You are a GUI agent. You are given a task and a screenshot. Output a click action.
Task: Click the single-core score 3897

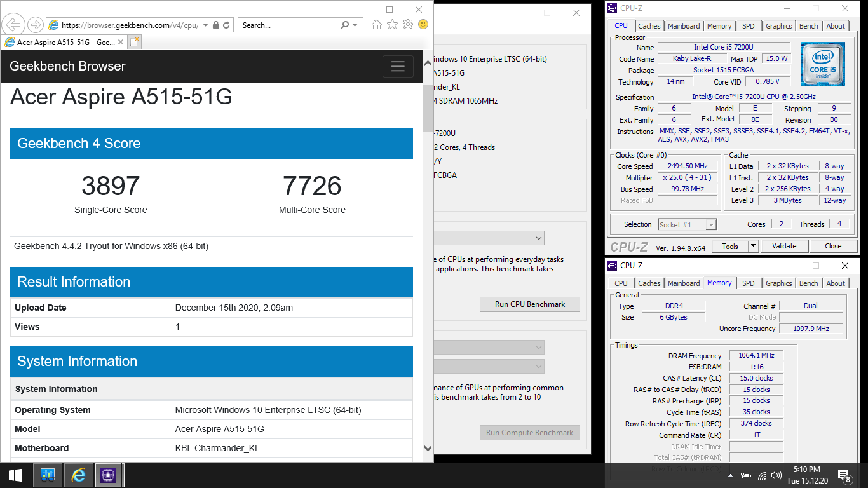pos(111,186)
